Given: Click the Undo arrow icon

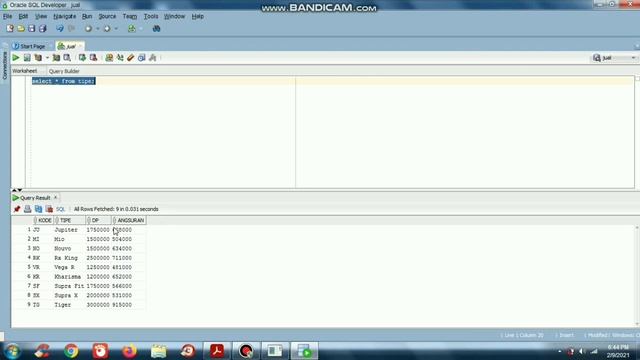Looking at the screenshot, I should point(60,29).
